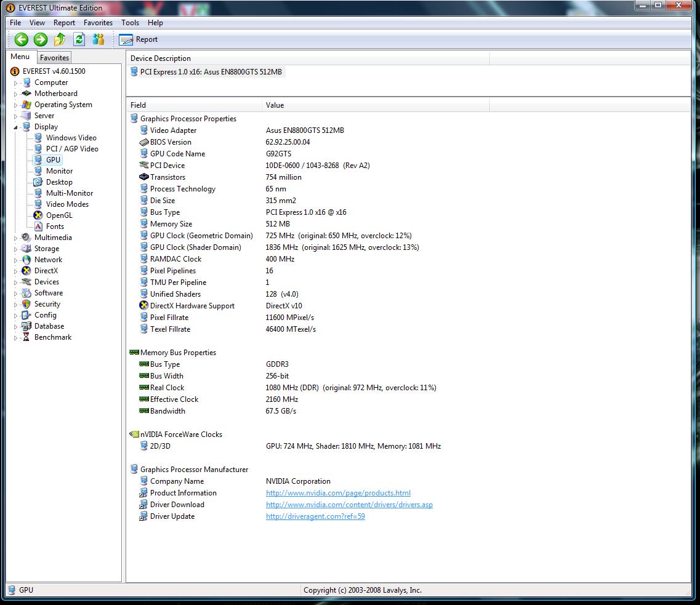Open the File menu
700x605 pixels.
(15, 23)
